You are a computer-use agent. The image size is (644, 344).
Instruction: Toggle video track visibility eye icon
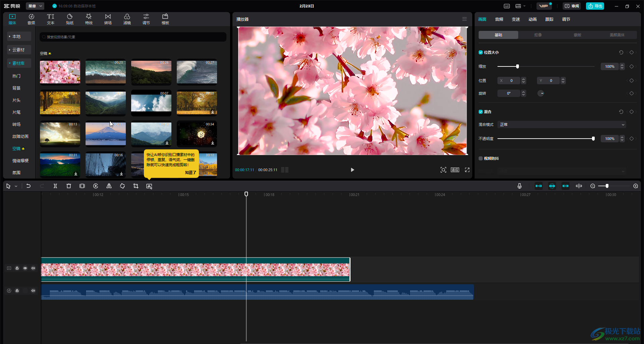[x=25, y=268]
